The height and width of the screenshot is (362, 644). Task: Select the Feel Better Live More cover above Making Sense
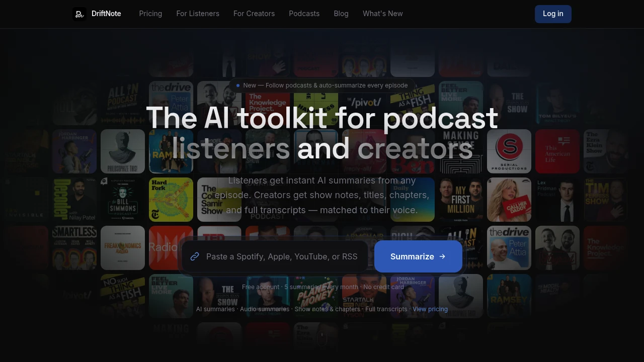click(x=461, y=103)
